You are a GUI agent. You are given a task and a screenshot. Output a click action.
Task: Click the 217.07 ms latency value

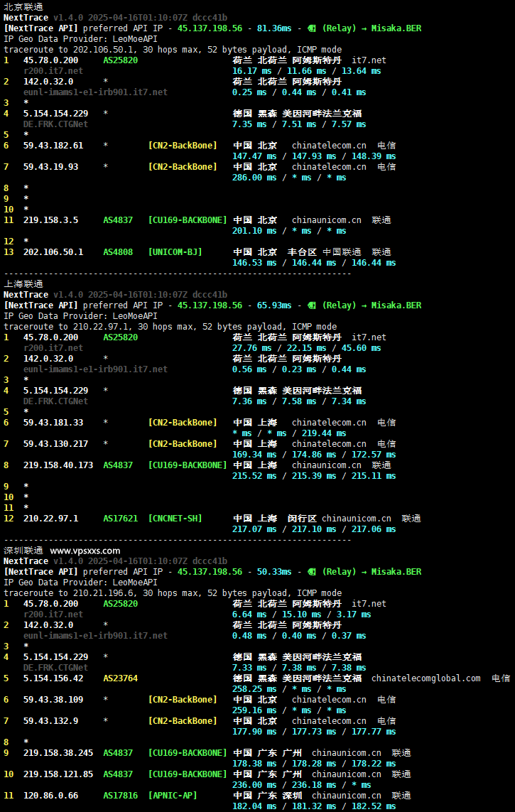254,529
